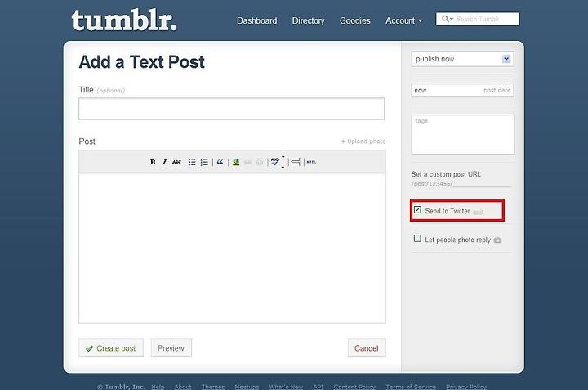Viewport: 588px width, 390px height.
Task: Click the greyed-out unlink icon
Action: pos(260,162)
